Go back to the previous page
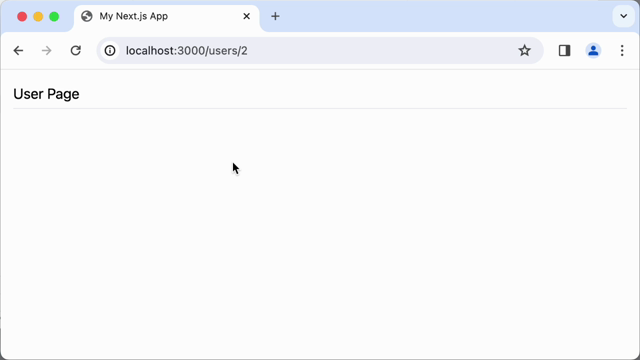The width and height of the screenshot is (640, 360). tap(18, 51)
